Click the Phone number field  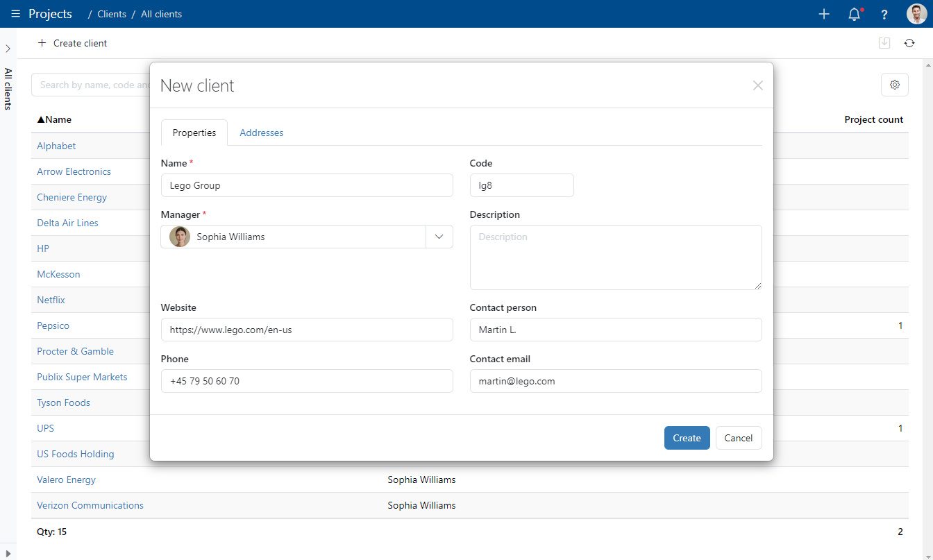(307, 381)
